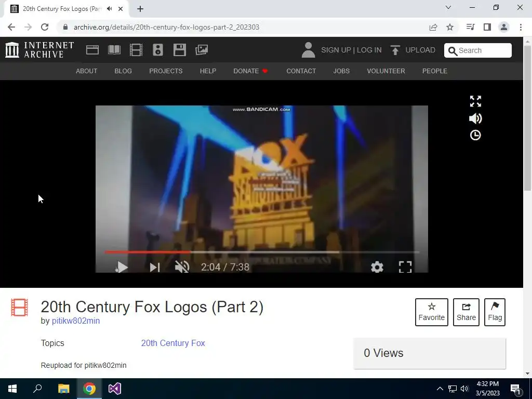The width and height of the screenshot is (532, 399).
Task: Open the Video (film strip) section icon
Action: click(136, 50)
